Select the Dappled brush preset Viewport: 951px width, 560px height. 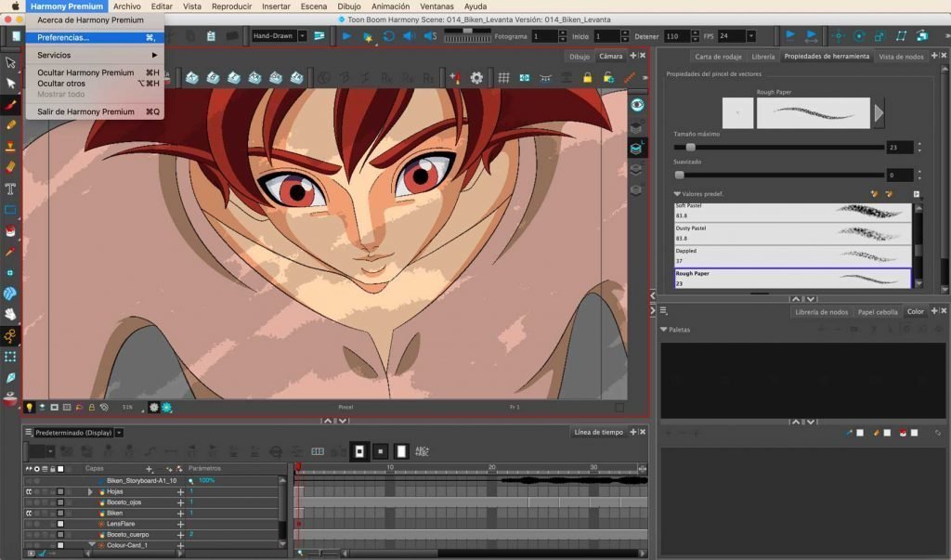coord(793,256)
